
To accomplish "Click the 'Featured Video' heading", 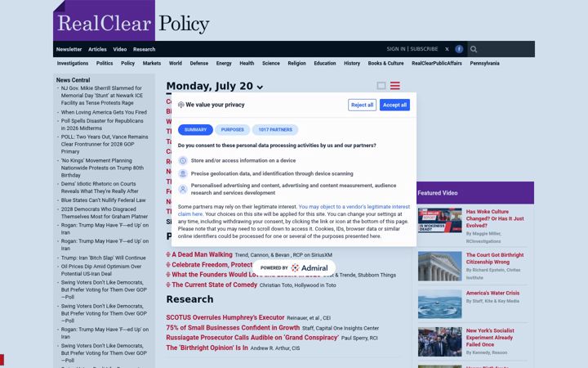I will click(x=438, y=193).
